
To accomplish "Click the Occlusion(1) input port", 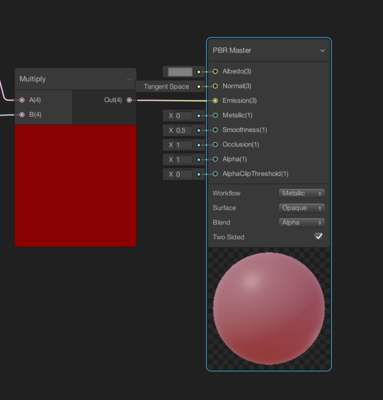I will coord(215,145).
